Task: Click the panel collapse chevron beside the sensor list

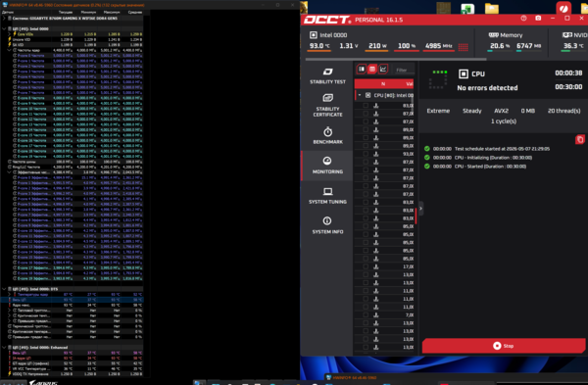Action: [x=420, y=209]
